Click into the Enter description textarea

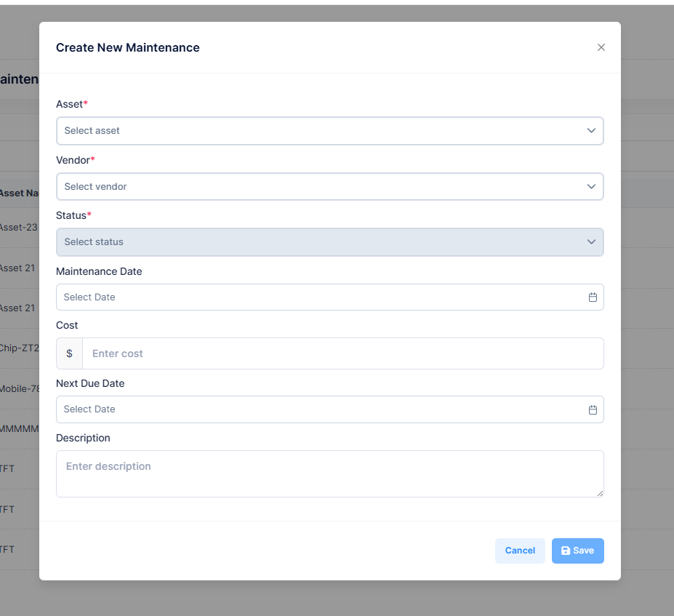pos(329,473)
